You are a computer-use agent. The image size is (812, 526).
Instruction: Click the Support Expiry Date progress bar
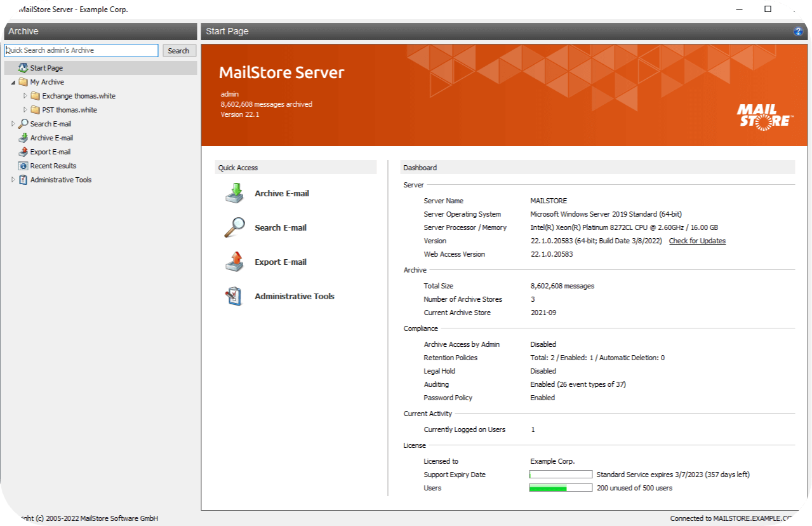pyautogui.click(x=561, y=475)
